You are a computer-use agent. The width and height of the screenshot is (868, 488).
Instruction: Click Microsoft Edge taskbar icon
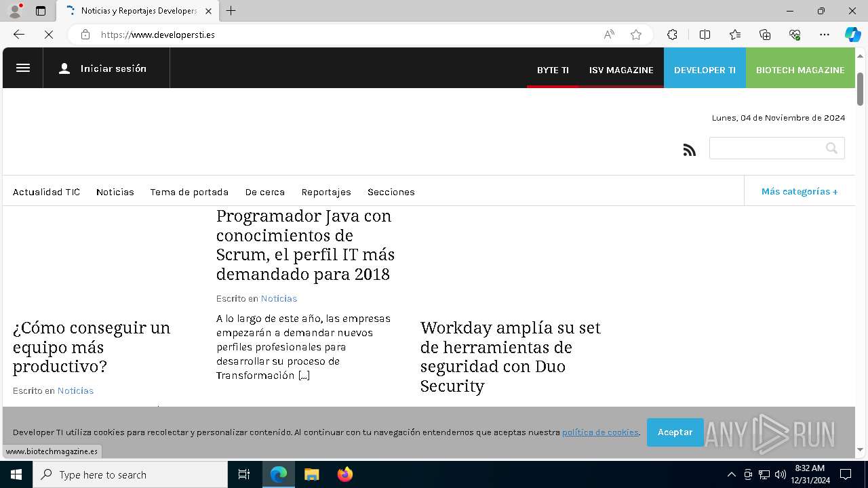(279, 474)
